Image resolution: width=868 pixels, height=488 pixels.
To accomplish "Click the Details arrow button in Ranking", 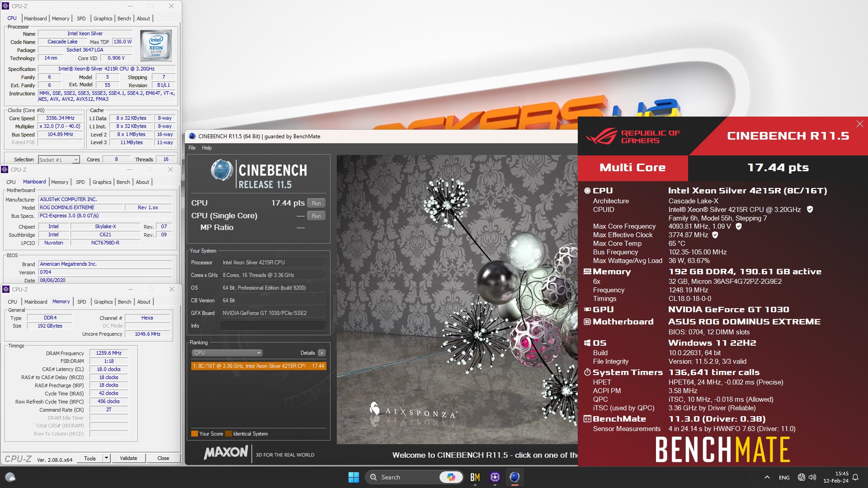I will point(321,353).
